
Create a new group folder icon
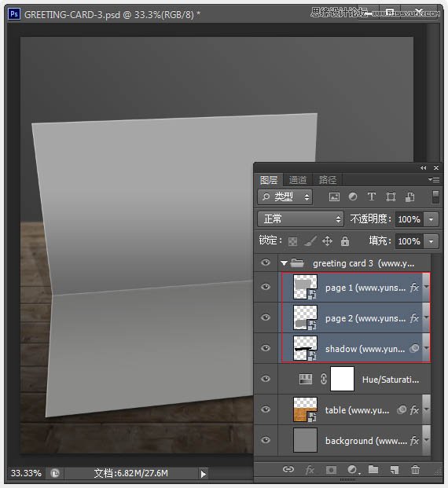click(373, 469)
